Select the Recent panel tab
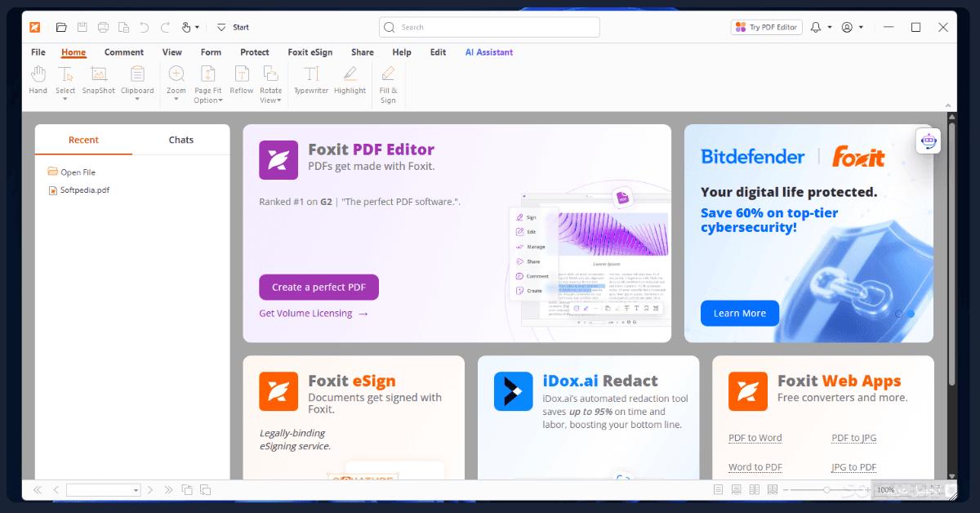This screenshot has height=513, width=980. (83, 140)
